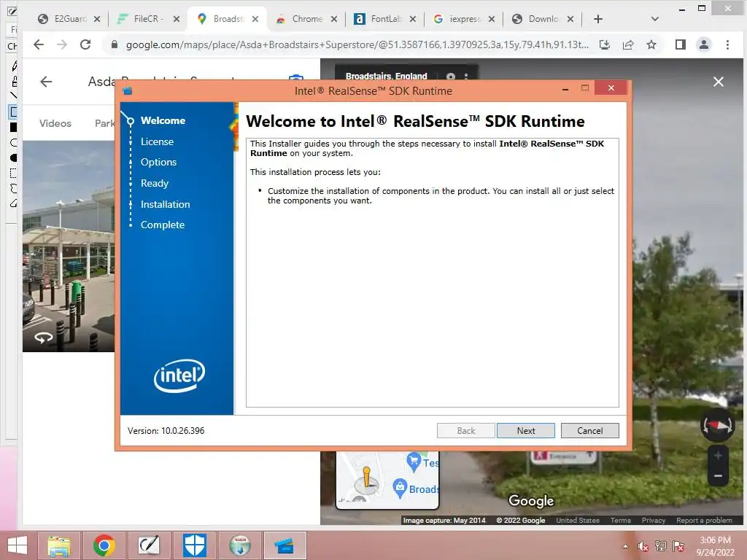Open the installer app on taskbar

285,545
